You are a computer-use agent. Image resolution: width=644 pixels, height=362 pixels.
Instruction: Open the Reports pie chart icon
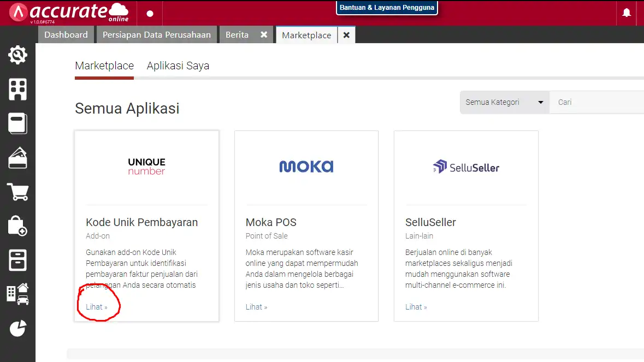pyautogui.click(x=17, y=328)
